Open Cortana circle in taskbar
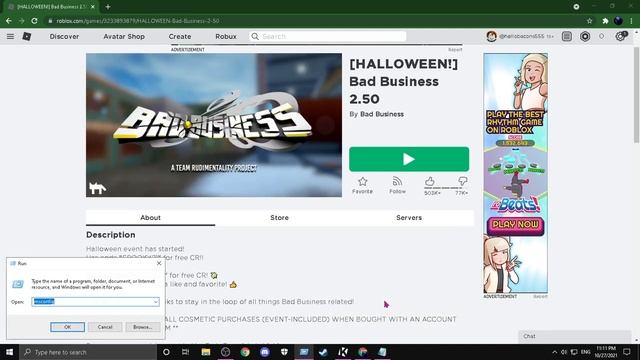The width and height of the screenshot is (640, 360). 166,352
